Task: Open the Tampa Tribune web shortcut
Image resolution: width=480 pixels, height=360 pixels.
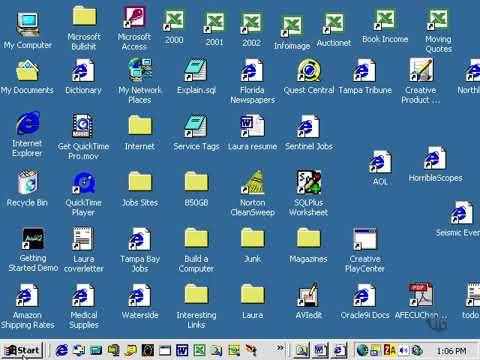Action: [x=365, y=71]
